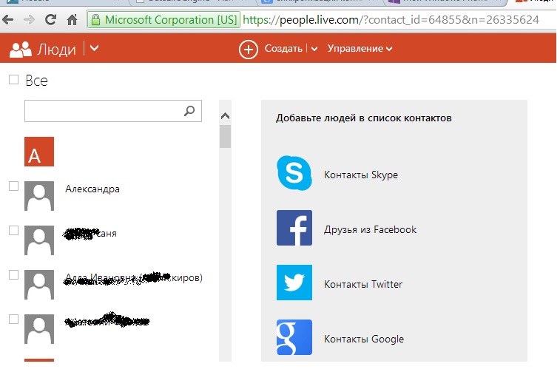Click the Google g icon
560x392 pixels.
point(294,337)
